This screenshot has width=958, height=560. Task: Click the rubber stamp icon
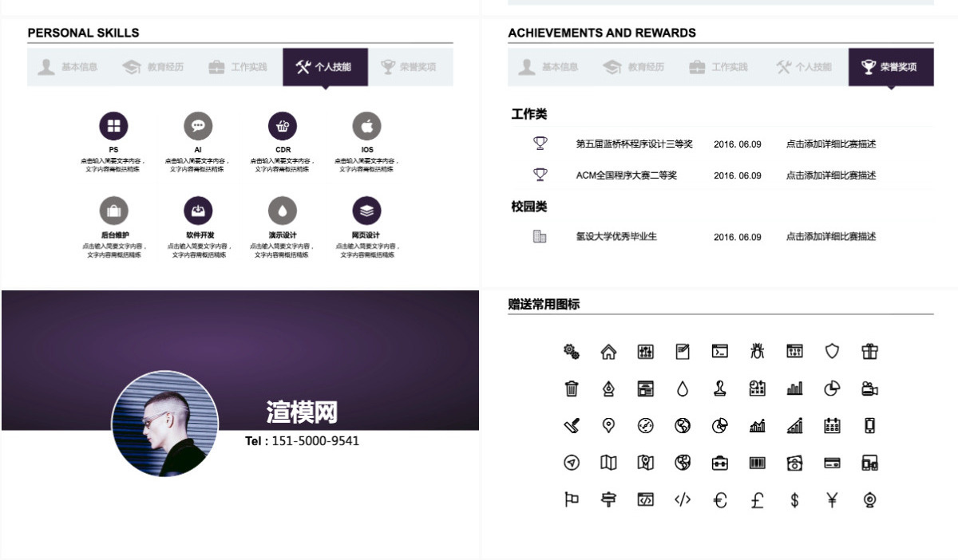pyautogui.click(x=720, y=388)
